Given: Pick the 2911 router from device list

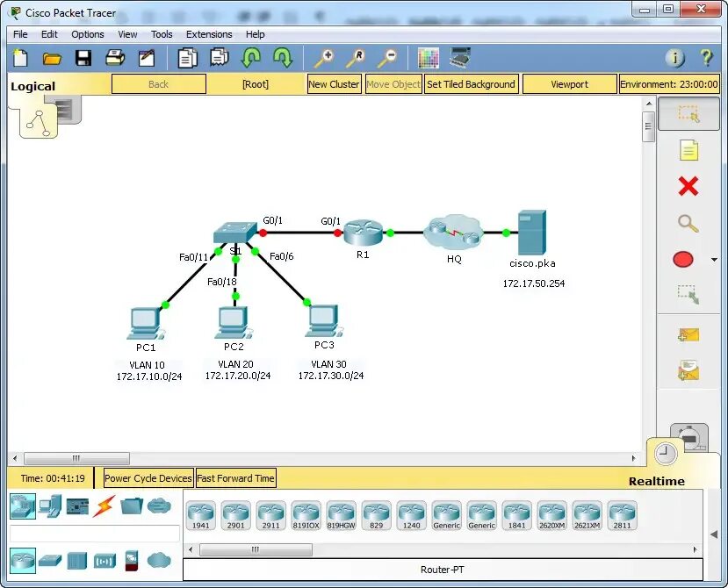Looking at the screenshot, I should 270,515.
